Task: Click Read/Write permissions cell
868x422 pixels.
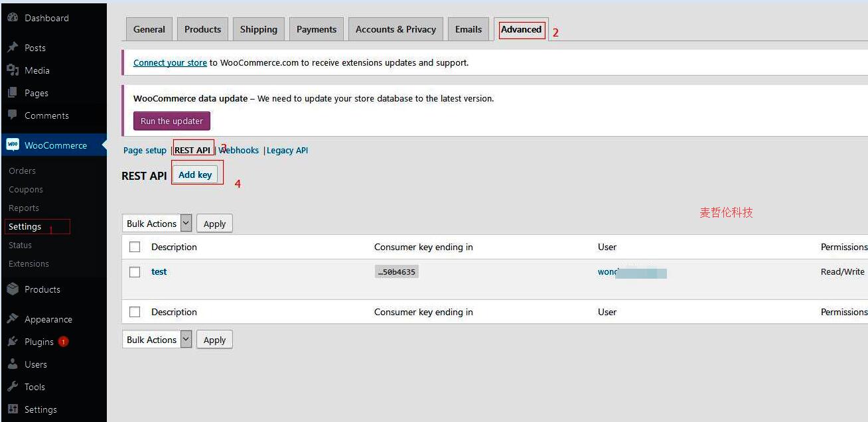Action: click(843, 272)
